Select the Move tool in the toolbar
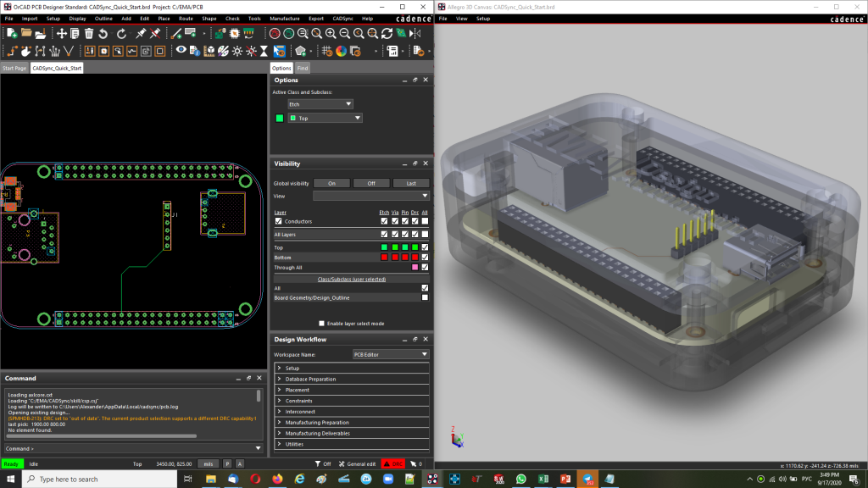Image resolution: width=868 pixels, height=488 pixels. click(63, 34)
